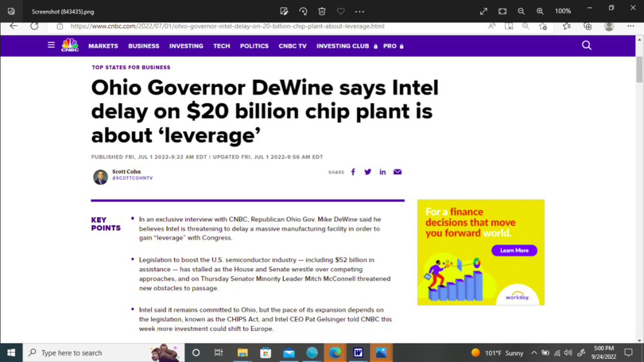Click the volume speaker tray icon
This screenshot has width=644, height=362.
[x=569, y=352]
